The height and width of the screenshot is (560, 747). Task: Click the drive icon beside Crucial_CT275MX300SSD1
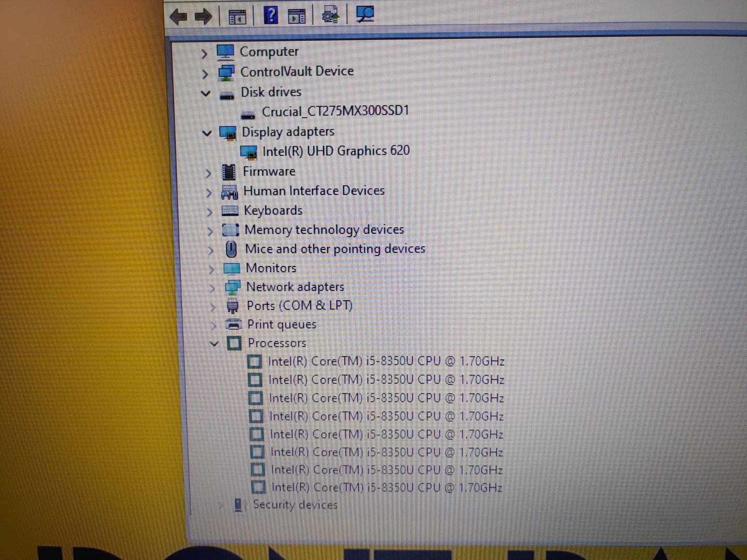point(248,115)
